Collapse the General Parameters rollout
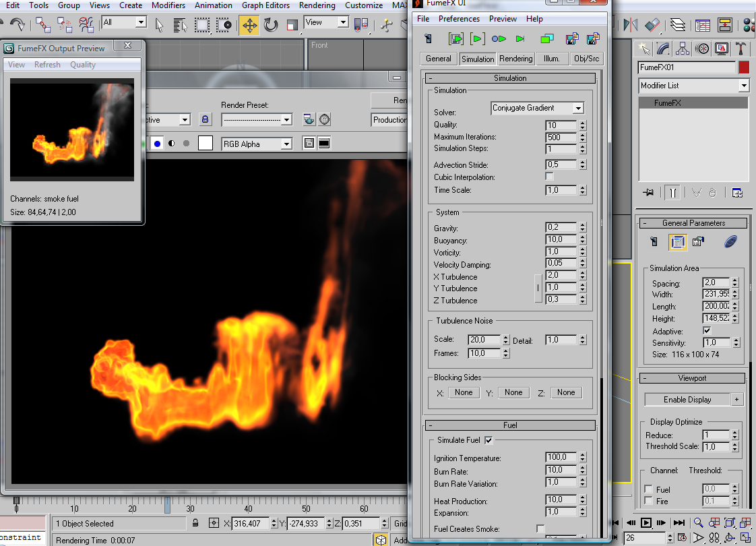Viewport: 756px width, 546px height. [x=693, y=223]
